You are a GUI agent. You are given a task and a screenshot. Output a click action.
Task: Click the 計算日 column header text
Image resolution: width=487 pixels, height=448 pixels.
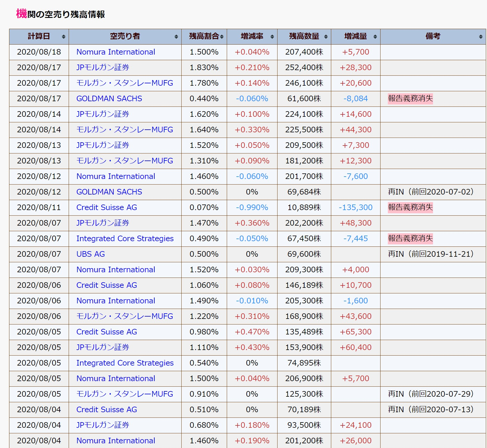point(39,36)
